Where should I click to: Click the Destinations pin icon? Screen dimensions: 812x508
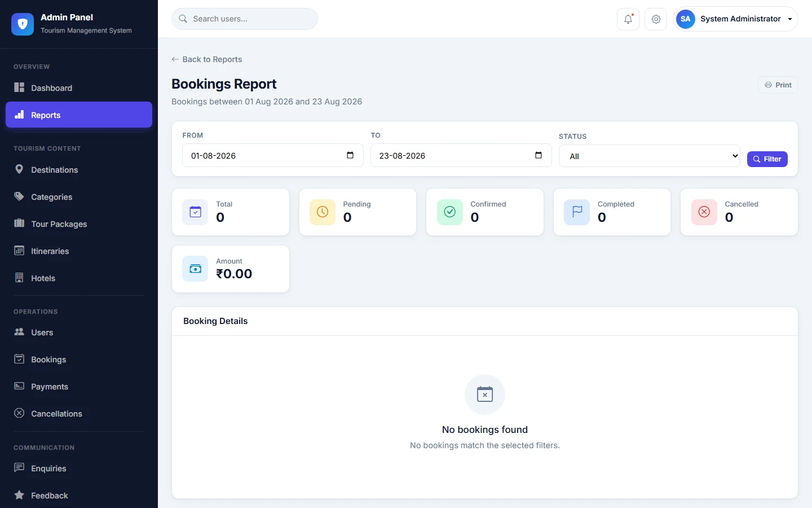[x=19, y=169]
